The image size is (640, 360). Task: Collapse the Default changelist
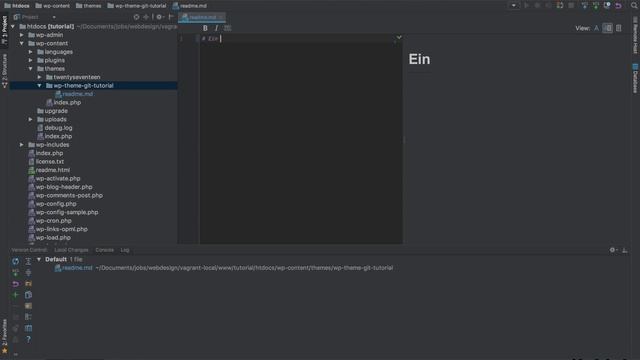pos(39,260)
